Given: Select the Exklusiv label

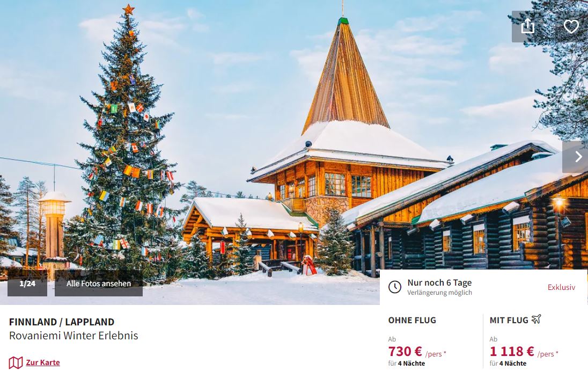Looking at the screenshot, I should (561, 287).
